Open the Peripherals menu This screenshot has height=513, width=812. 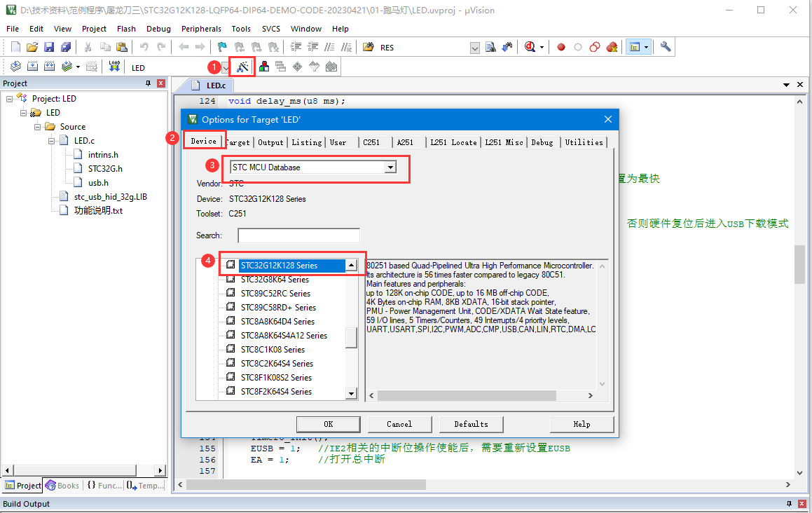202,29
